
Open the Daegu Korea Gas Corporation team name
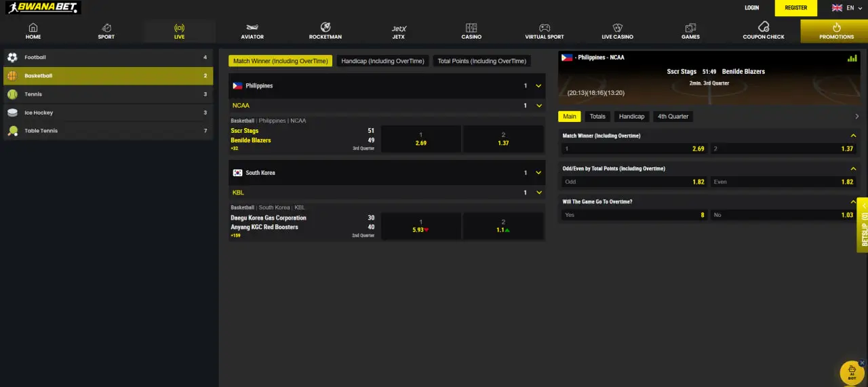tap(269, 218)
